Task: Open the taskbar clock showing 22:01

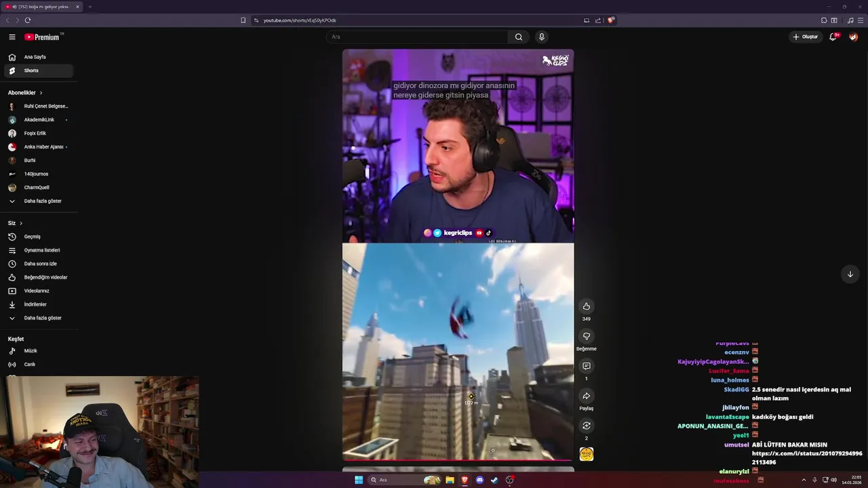Action: point(852,480)
